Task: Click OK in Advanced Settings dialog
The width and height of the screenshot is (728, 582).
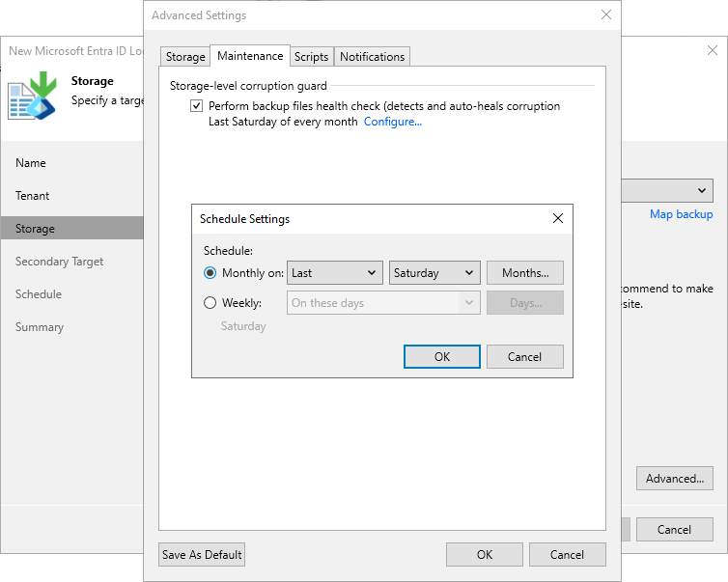Action: 485,555
